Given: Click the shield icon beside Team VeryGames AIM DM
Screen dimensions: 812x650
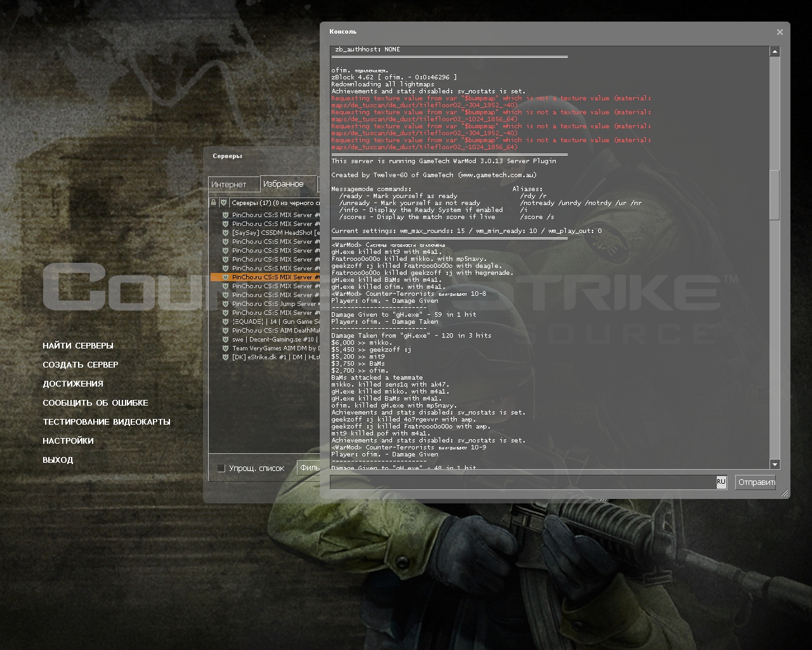Looking at the screenshot, I should 225,348.
